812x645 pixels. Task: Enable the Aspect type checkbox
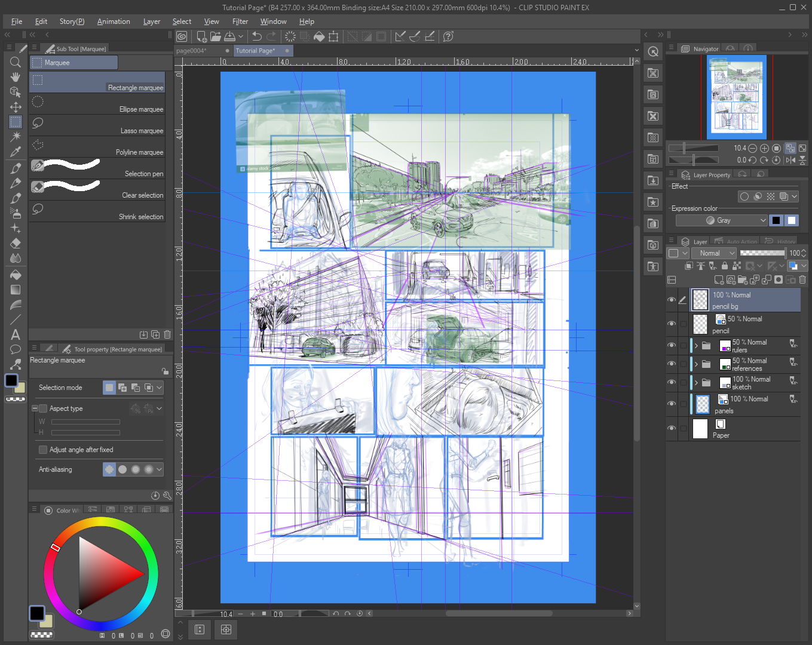click(x=43, y=408)
